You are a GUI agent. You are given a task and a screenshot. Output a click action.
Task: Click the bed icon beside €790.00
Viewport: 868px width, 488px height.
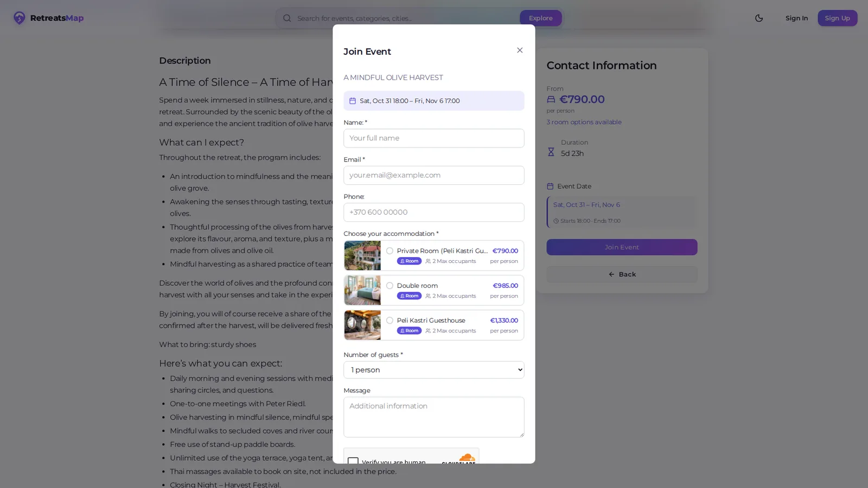point(551,99)
